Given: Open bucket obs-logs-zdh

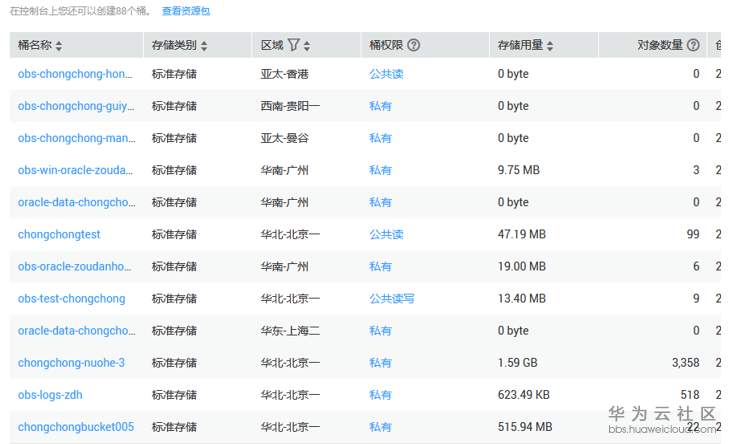Looking at the screenshot, I should point(50,395).
